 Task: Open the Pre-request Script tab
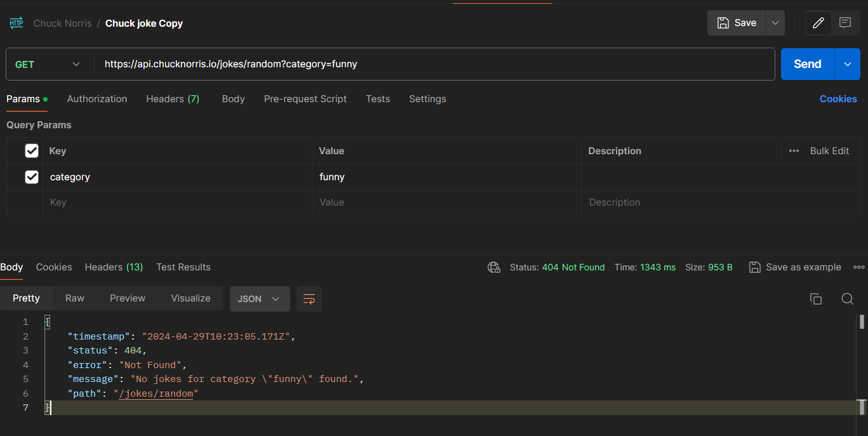pos(305,99)
